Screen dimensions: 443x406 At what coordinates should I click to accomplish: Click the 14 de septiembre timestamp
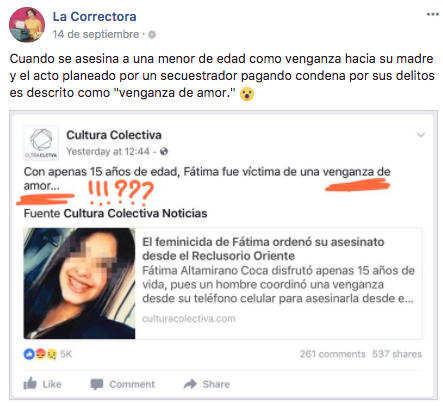click(x=96, y=34)
